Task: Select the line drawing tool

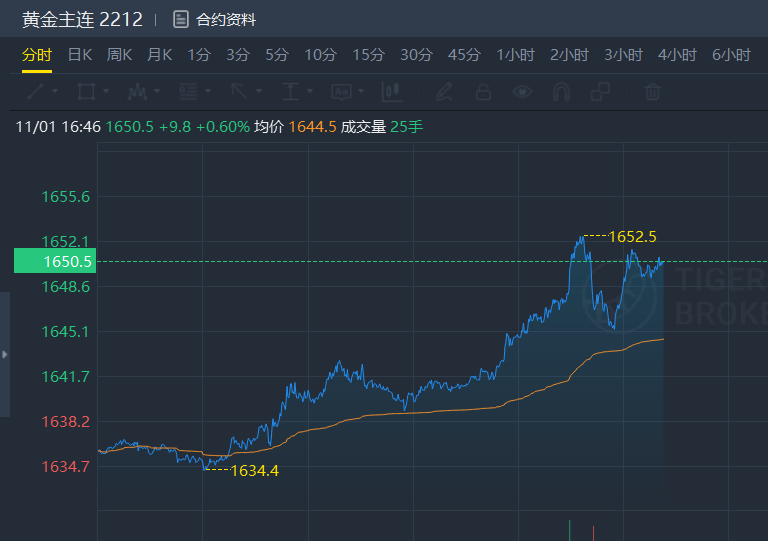Action: pos(36,91)
